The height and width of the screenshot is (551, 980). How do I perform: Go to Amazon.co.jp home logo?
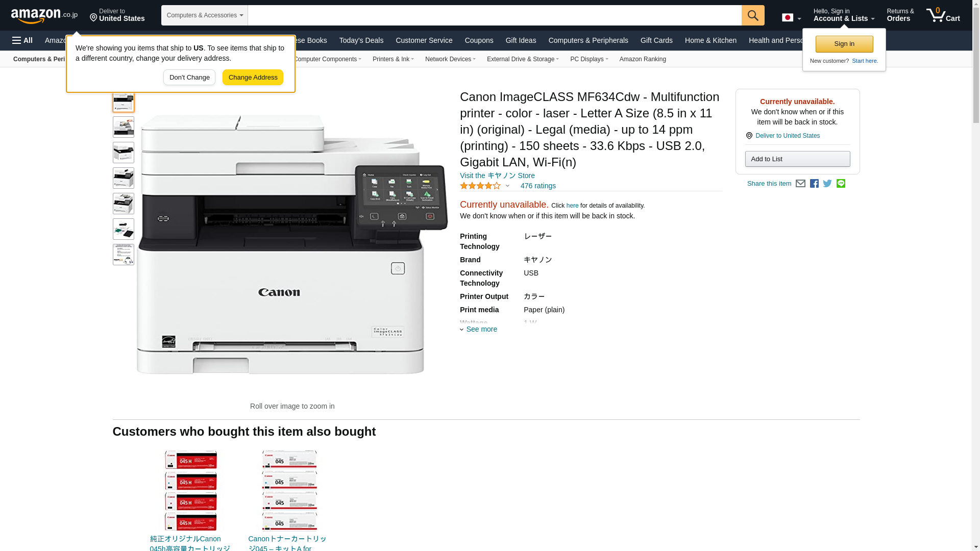point(44,15)
